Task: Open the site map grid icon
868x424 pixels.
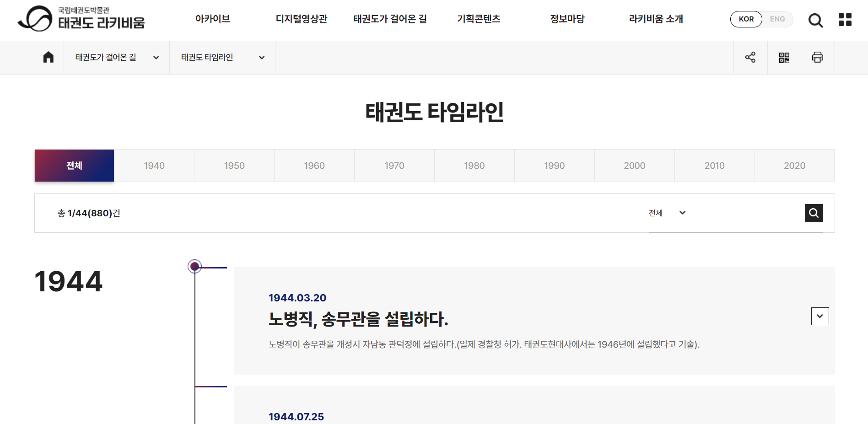Action: coord(845,19)
